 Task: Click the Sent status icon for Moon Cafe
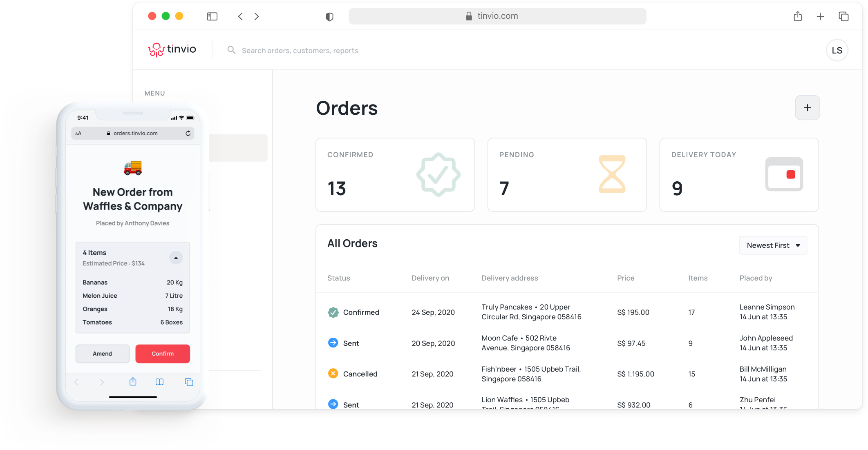(x=333, y=343)
